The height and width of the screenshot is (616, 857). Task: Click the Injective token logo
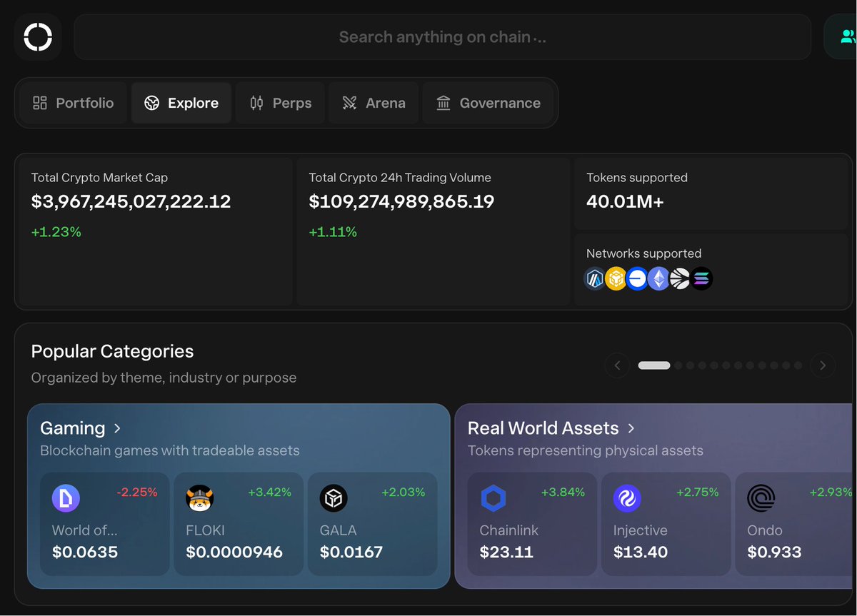(627, 498)
